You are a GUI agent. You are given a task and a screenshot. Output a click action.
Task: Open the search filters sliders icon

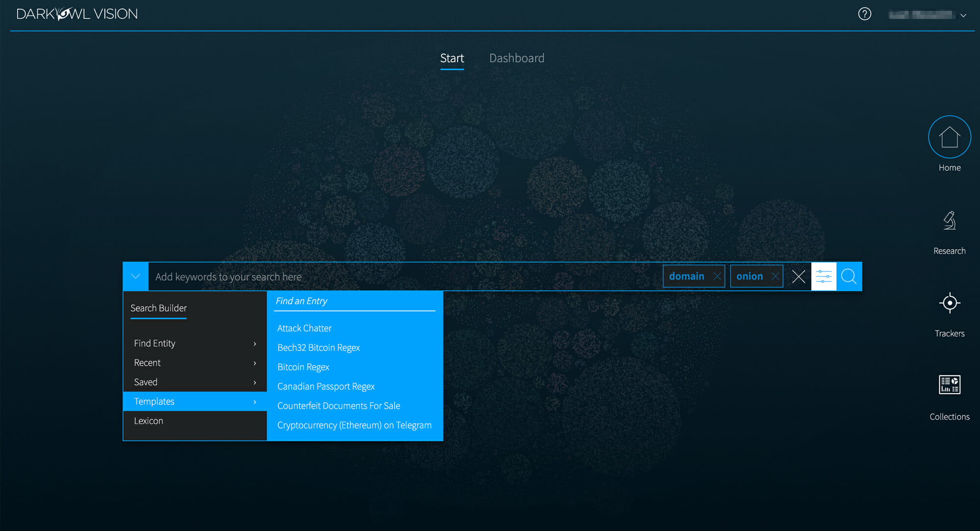824,276
